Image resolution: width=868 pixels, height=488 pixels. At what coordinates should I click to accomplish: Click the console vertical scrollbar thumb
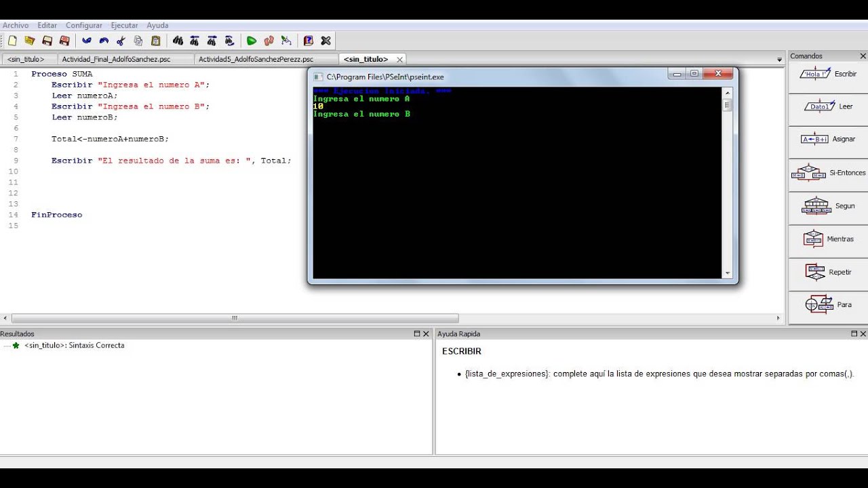pyautogui.click(x=728, y=104)
